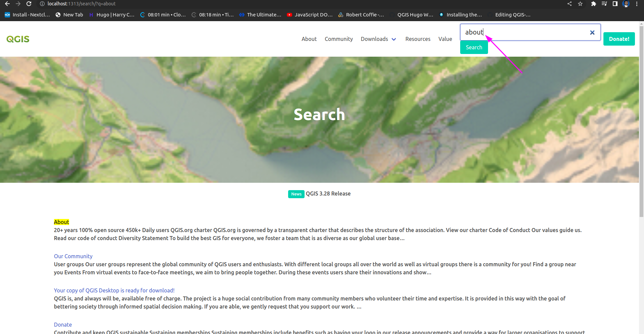
Task: Click the green News badge
Action: (296, 194)
